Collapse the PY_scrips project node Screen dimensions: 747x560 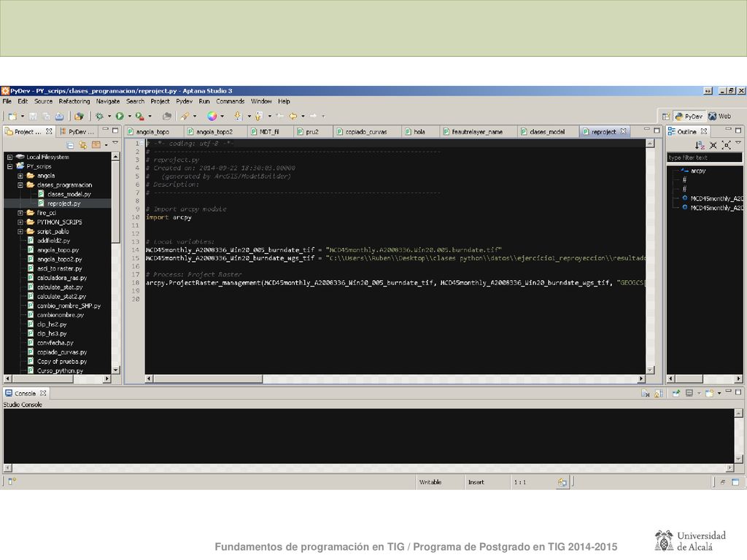coord(9,167)
